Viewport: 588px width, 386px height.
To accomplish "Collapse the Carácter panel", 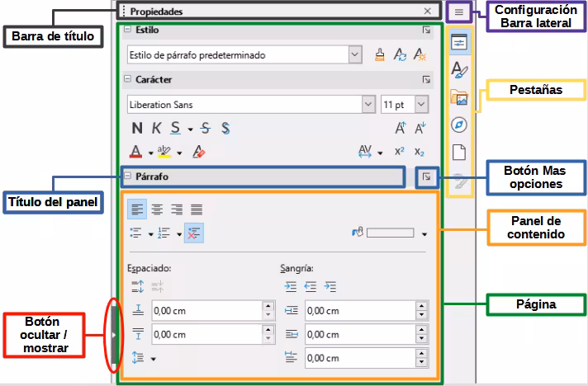I will [x=127, y=79].
